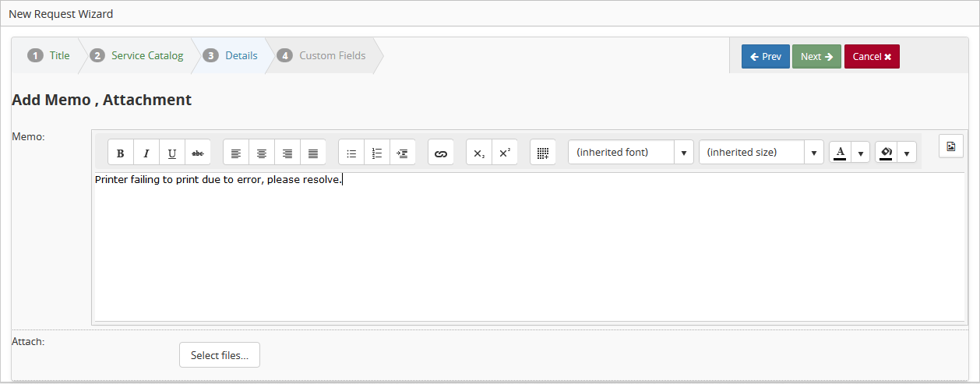This screenshot has width=980, height=384.
Task: Open the create table grid tool
Action: (543, 153)
